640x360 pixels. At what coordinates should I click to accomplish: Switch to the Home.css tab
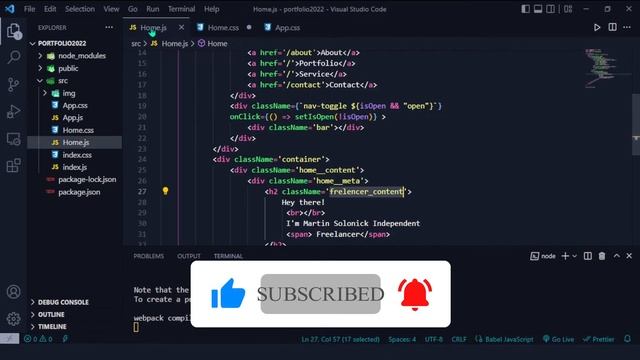[223, 27]
